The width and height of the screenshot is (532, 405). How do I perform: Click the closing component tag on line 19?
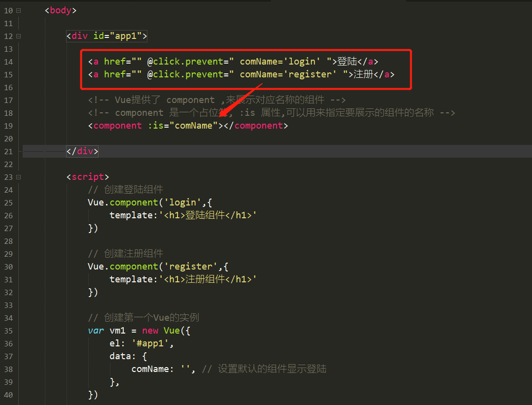256,126
